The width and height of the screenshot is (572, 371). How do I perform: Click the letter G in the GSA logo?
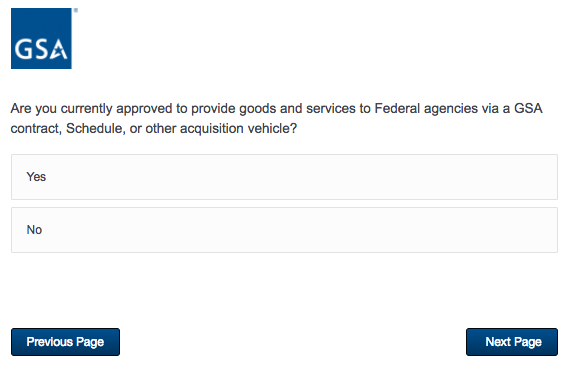(22, 49)
